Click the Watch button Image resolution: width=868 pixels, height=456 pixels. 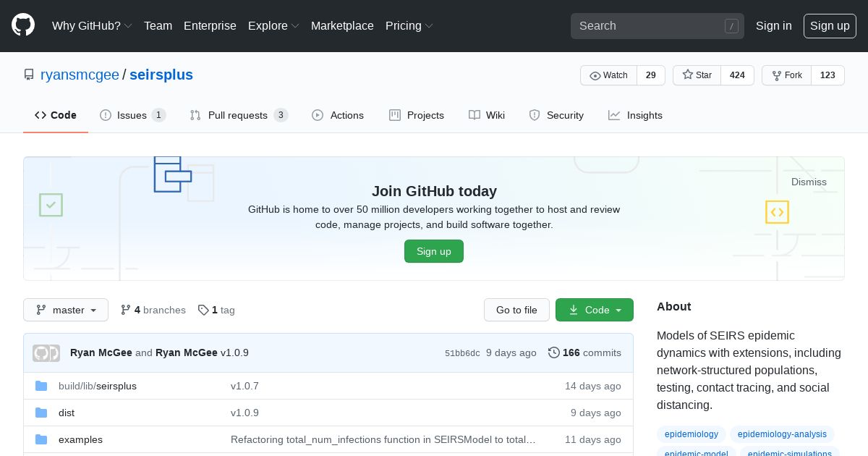tap(608, 75)
